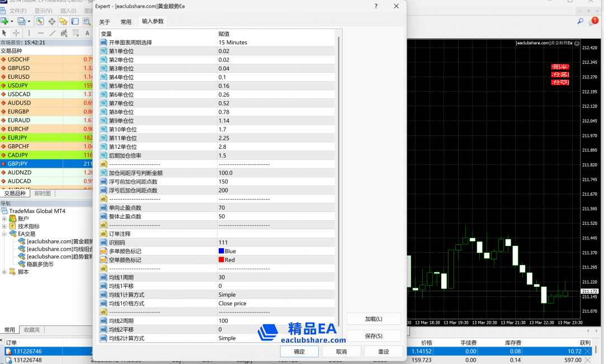Click the 加载(L) button

pos(373,319)
